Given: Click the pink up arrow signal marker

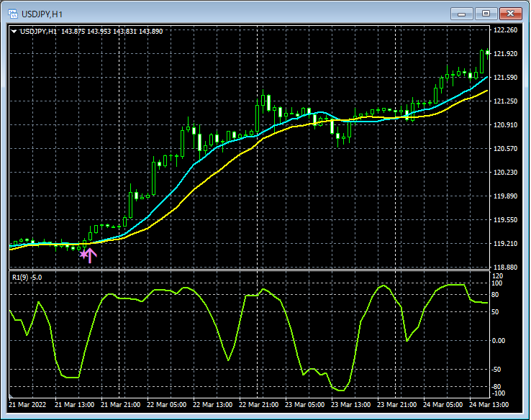Looking at the screenshot, I should [91, 255].
